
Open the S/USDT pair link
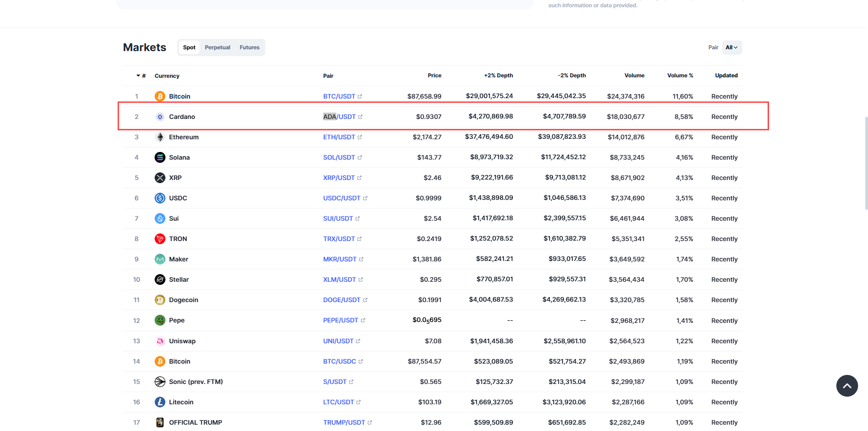pos(335,382)
